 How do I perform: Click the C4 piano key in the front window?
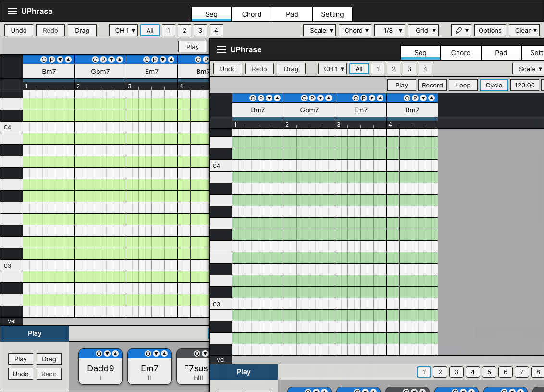221,165
